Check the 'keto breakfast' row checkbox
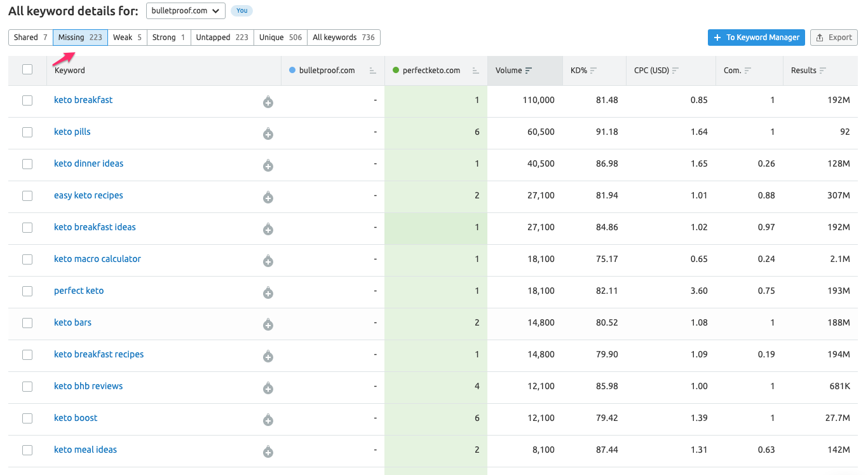This screenshot has width=868, height=475. (x=27, y=100)
